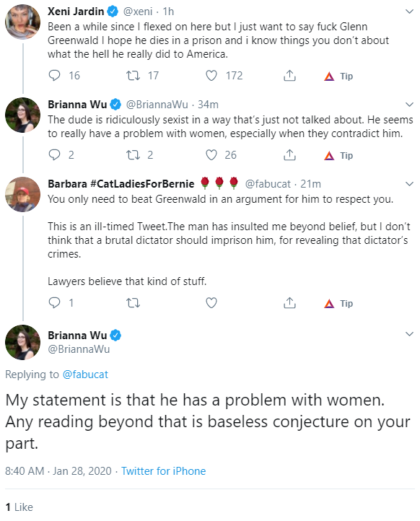Like Brianna Wu's tweet with 26 likes

211,155
